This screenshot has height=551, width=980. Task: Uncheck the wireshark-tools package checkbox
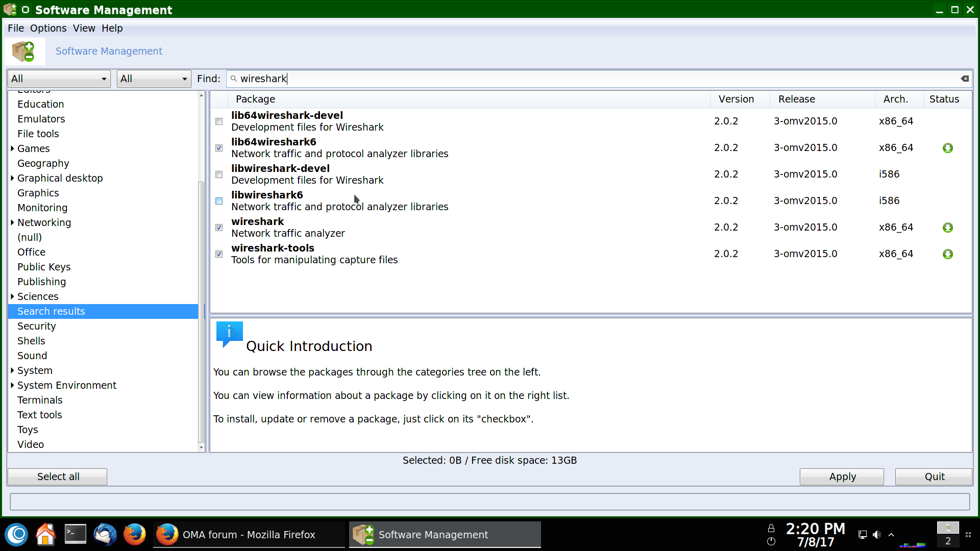[x=219, y=254]
